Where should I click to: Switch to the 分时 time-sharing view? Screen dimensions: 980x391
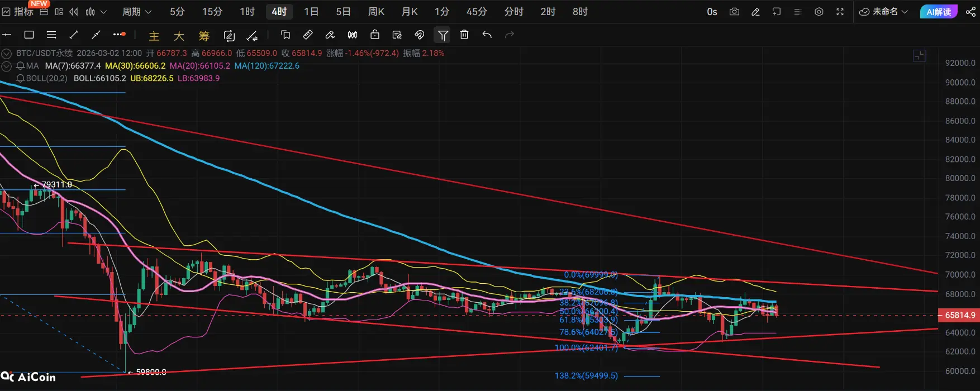513,12
